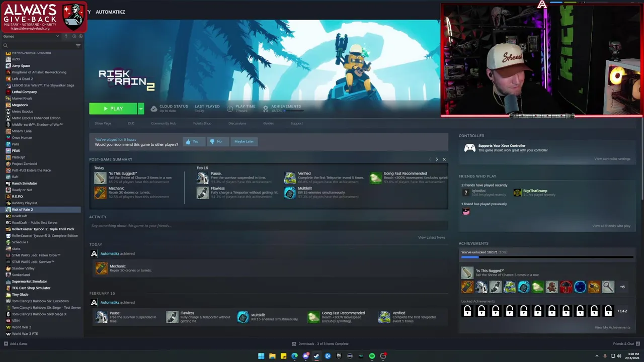Screen dimensions: 644x362
Task: Open Downloads status in the bottom bar
Action: (x=320, y=344)
